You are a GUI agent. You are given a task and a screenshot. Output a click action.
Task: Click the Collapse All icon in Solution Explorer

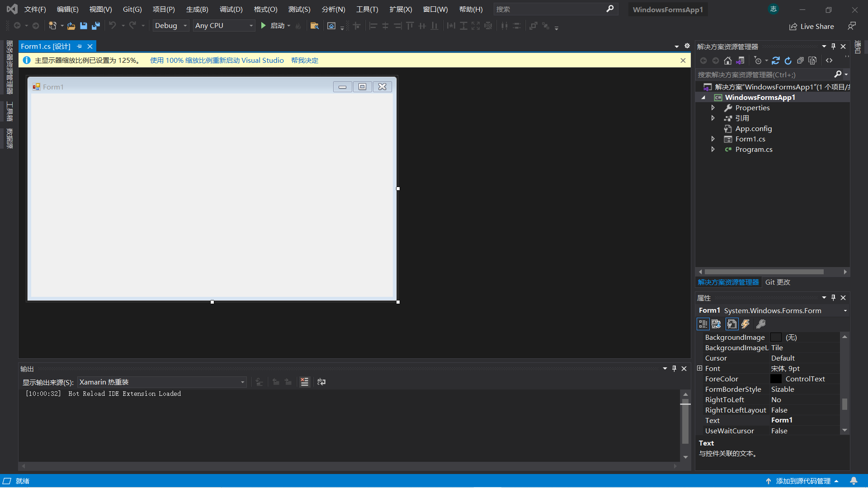click(800, 61)
